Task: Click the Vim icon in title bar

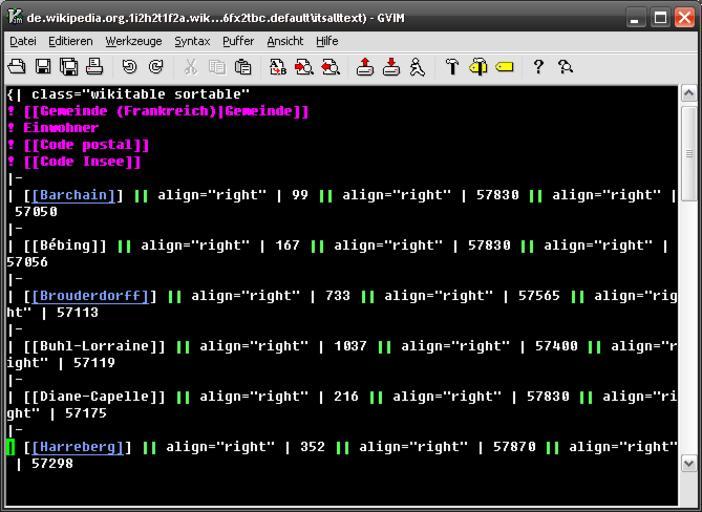Action: point(15,17)
